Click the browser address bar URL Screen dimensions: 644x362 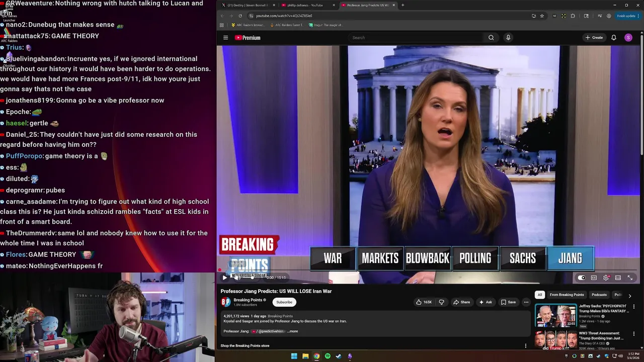[x=284, y=16]
